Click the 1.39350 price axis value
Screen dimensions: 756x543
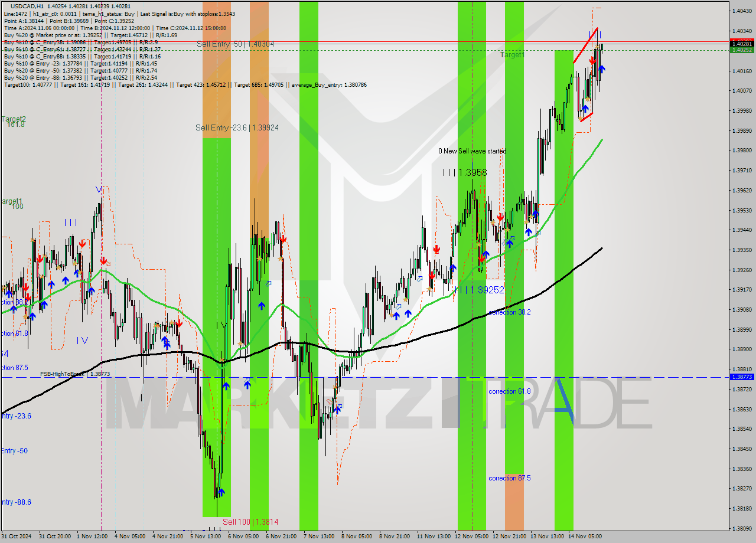(x=742, y=250)
